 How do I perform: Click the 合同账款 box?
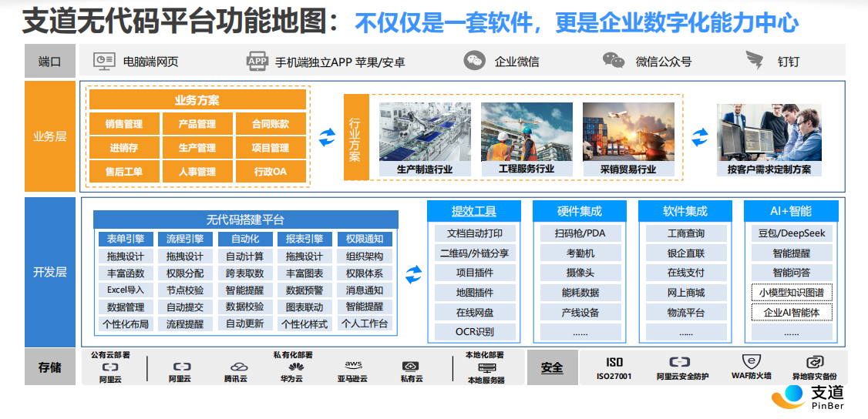(271, 124)
